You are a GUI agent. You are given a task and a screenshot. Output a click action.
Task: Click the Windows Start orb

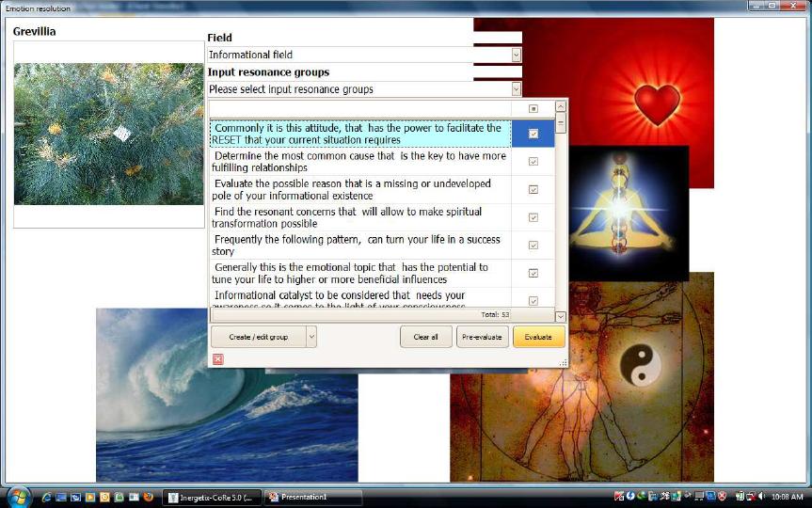pyautogui.click(x=18, y=496)
